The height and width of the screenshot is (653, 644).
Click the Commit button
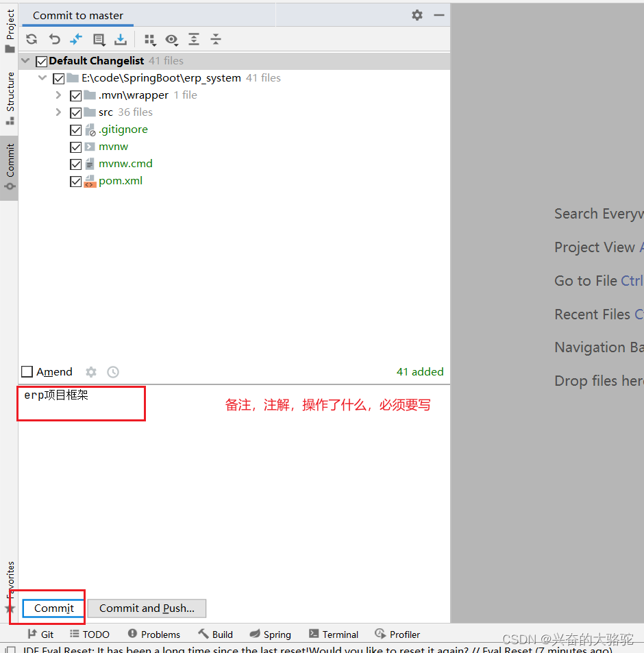(x=53, y=608)
